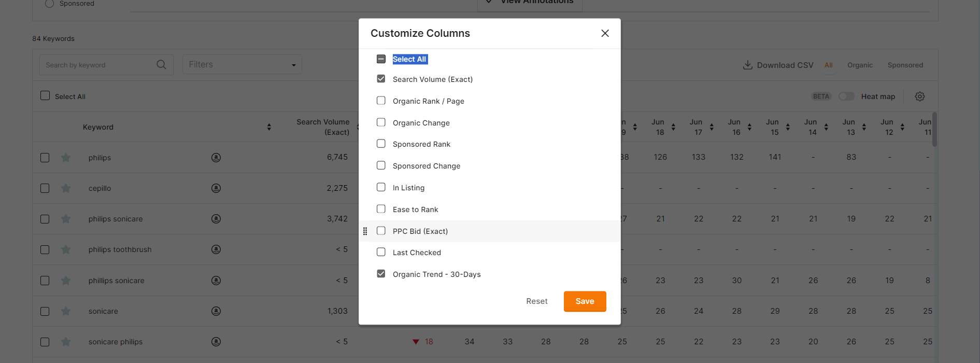Image resolution: width=980 pixels, height=363 pixels.
Task: Open Amazon icon for philips sonicare
Action: 216,219
